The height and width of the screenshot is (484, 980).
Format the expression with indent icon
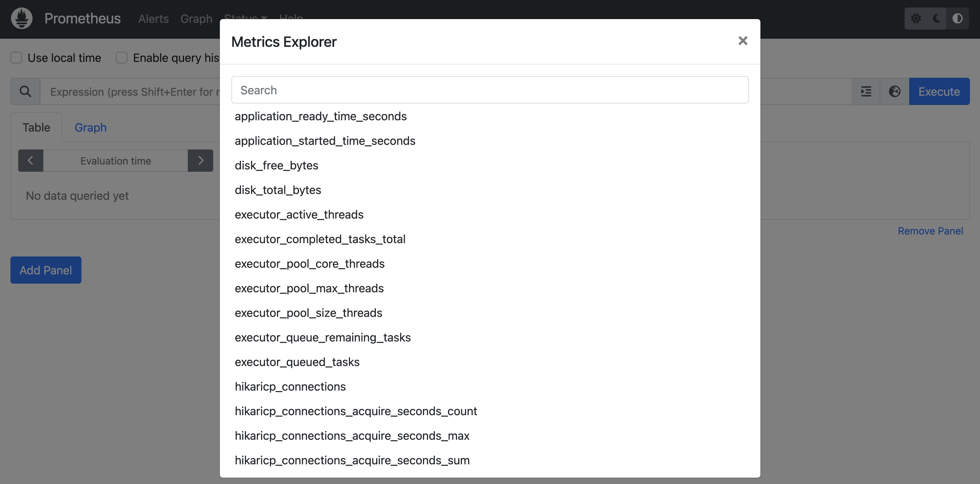(x=866, y=91)
